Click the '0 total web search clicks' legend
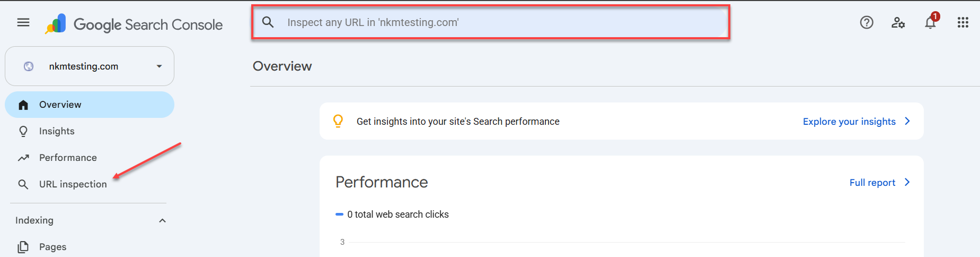 (x=392, y=215)
